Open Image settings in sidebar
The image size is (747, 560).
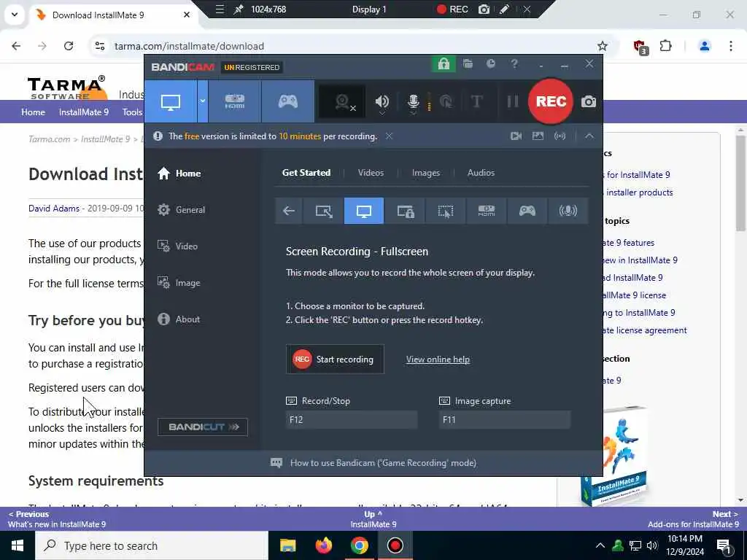[x=179, y=283]
